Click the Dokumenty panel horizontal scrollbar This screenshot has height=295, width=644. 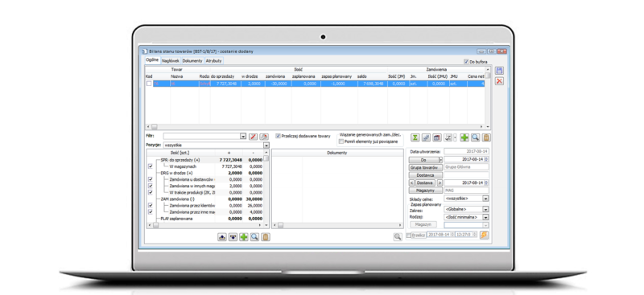338,225
